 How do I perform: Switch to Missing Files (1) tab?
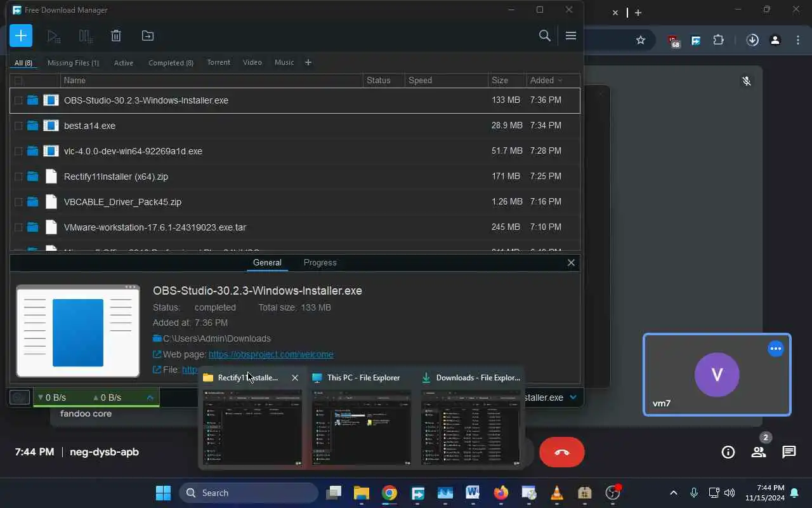pos(73,63)
